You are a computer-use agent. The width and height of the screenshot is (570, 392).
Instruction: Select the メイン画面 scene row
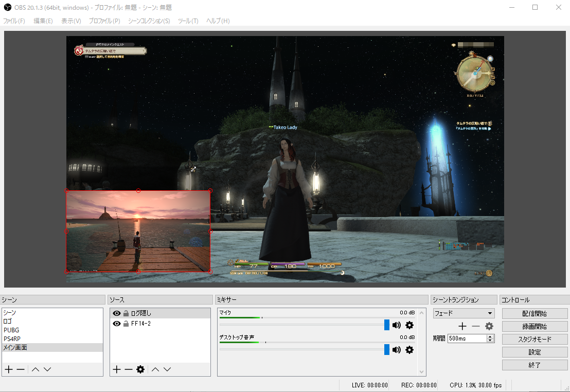pos(52,347)
